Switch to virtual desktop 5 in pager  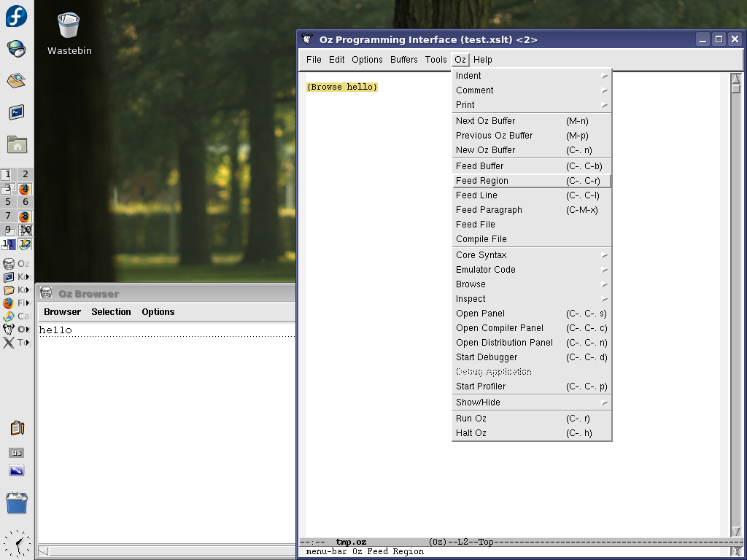point(8,202)
